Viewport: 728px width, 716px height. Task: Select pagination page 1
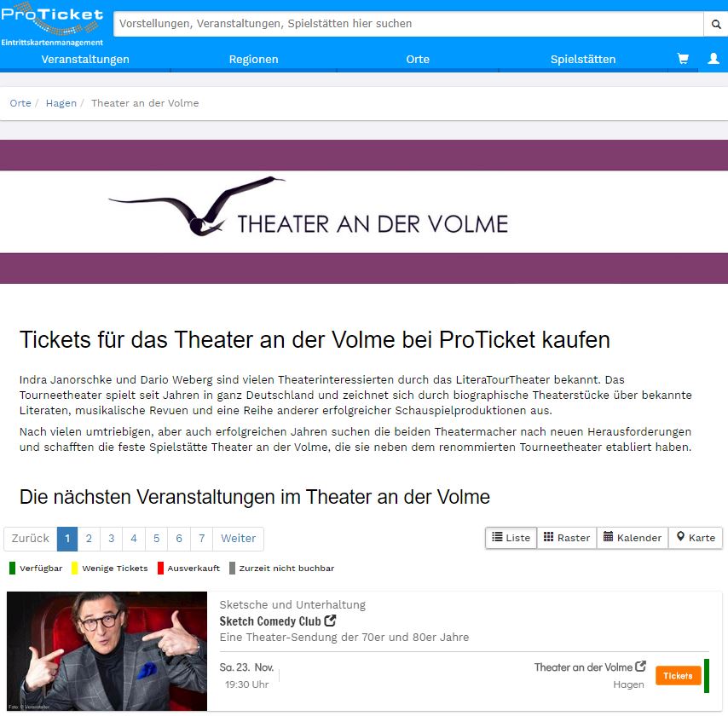67,539
